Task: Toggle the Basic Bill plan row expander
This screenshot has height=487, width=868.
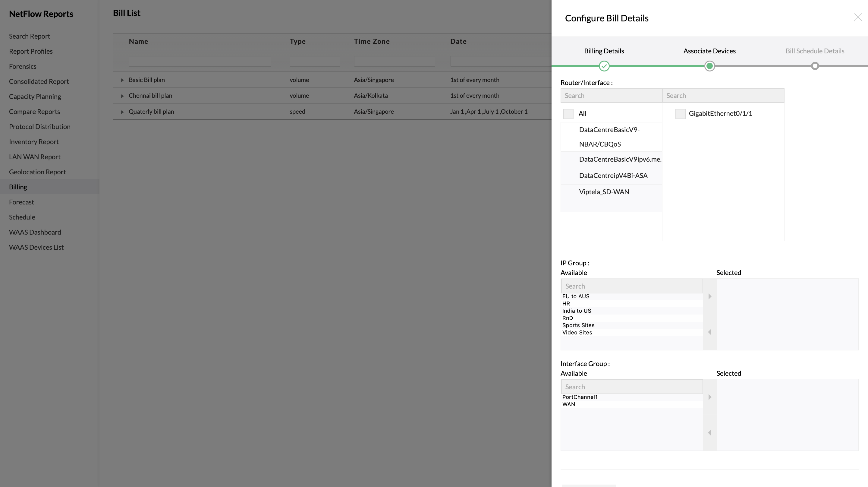Action: [122, 79]
